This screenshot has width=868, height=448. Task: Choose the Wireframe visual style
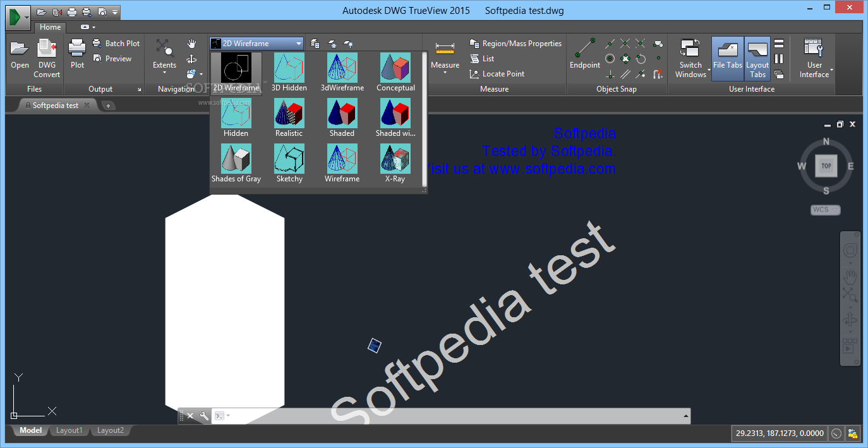click(x=342, y=164)
